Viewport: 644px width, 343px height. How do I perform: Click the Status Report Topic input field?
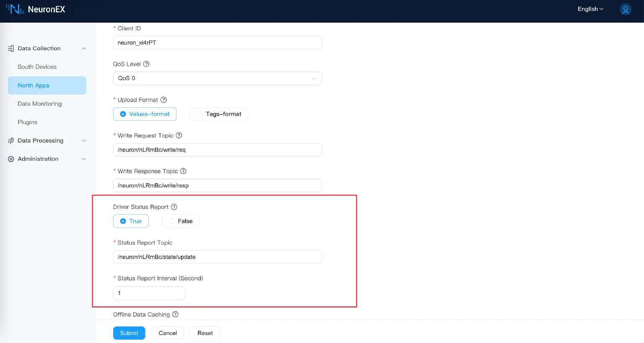pyautogui.click(x=217, y=257)
